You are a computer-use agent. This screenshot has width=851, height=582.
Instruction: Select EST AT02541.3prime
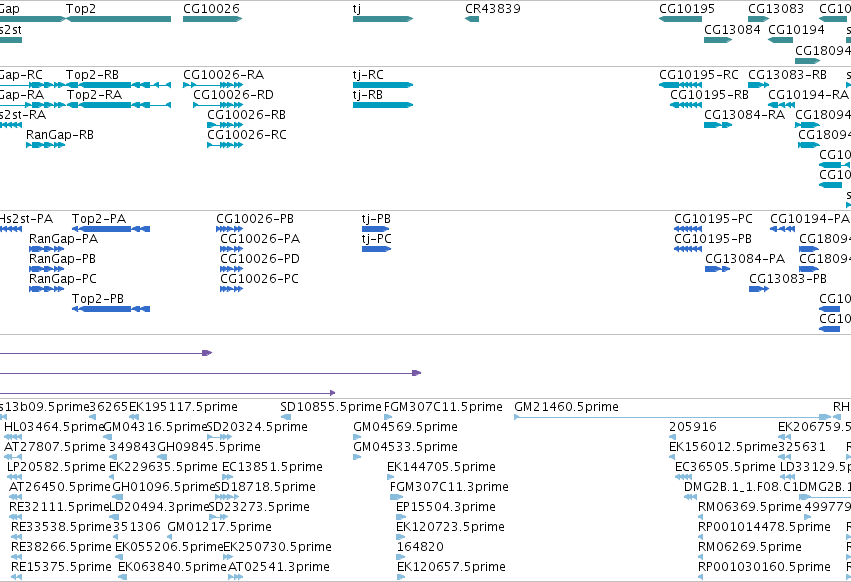pyautogui.click(x=279, y=567)
